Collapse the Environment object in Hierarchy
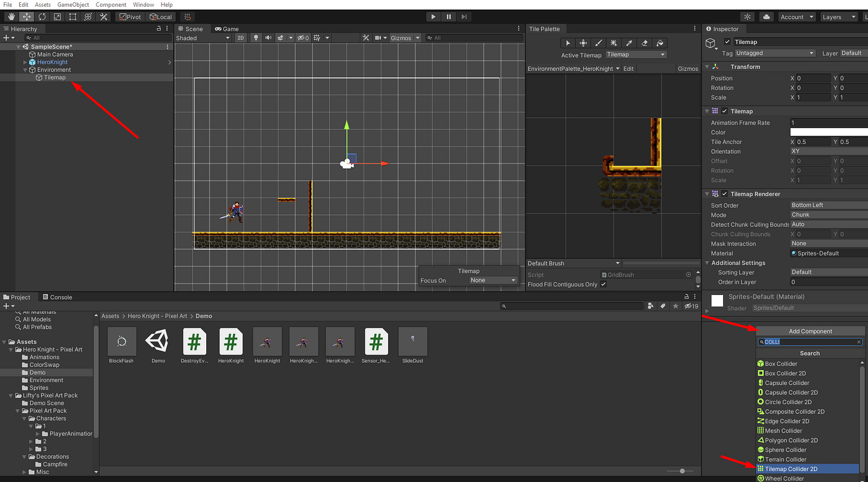Viewport: 868px width, 482px height. coord(25,70)
